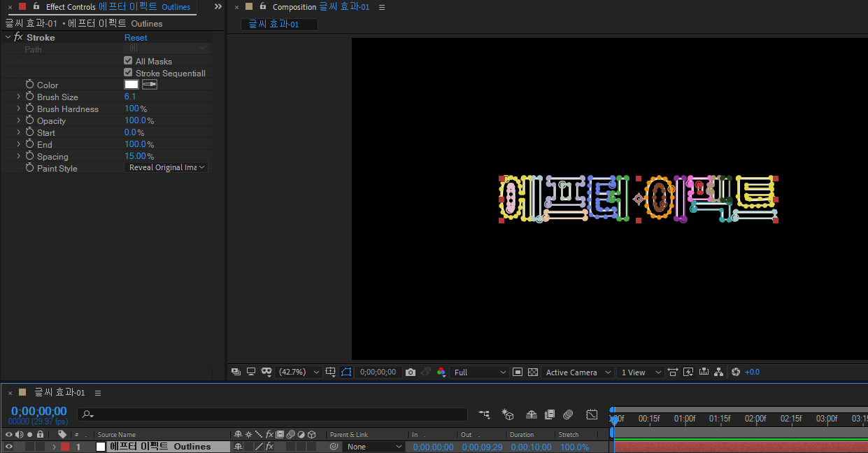This screenshot has width=868, height=453.
Task: Click the Primary Viewer monitor icon
Action: point(251,372)
